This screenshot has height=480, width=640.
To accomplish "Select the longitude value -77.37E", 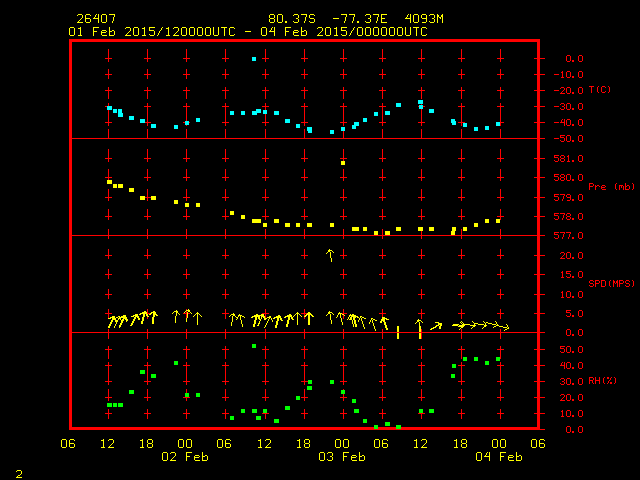I will pyautogui.click(x=360, y=19).
